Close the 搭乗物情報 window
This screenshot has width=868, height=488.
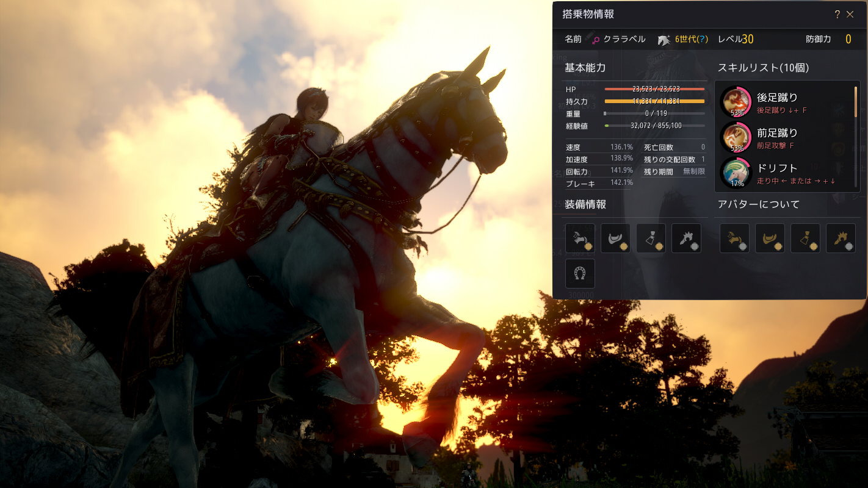850,15
